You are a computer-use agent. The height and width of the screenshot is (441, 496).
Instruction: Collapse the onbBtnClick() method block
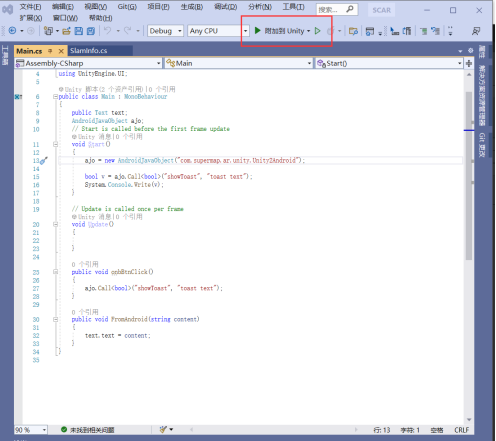pos(55,272)
